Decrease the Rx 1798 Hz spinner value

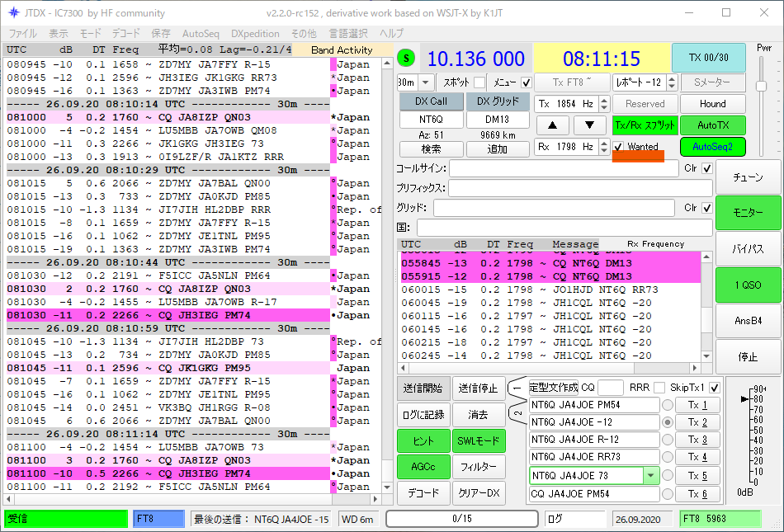604,150
